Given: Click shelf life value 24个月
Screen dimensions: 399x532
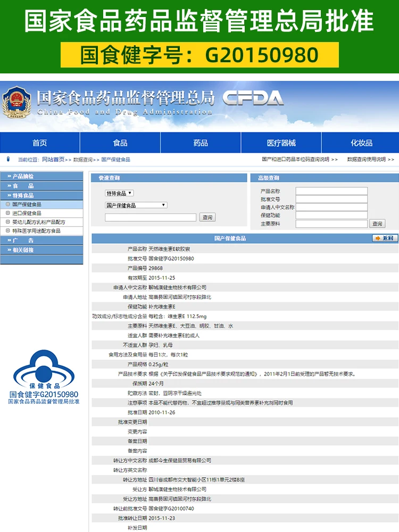Looking at the screenshot, I should [x=156, y=384].
